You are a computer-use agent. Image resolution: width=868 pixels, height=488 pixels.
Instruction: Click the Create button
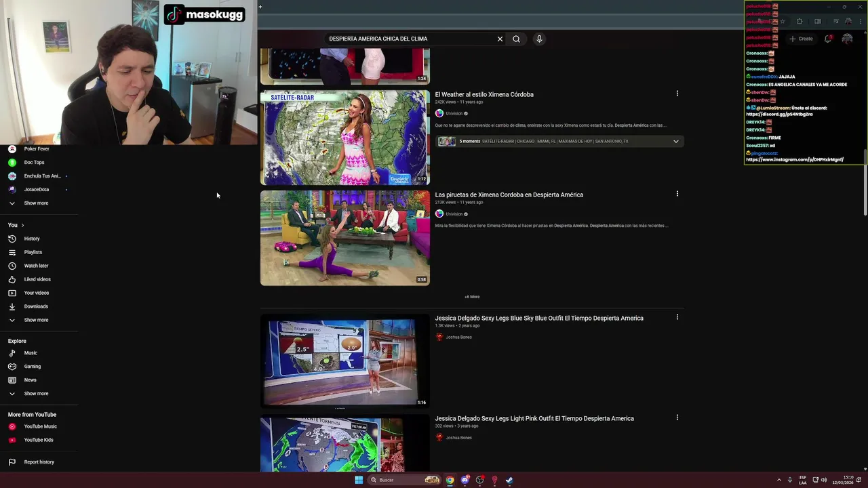(801, 39)
